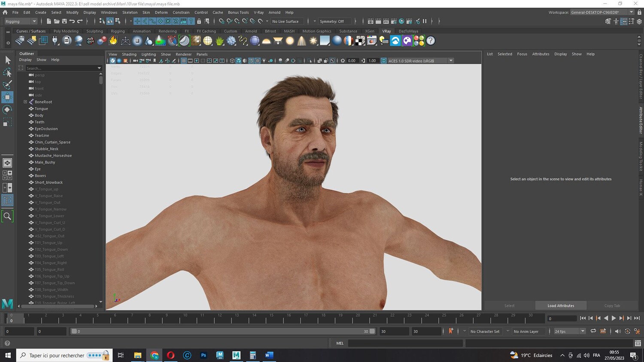Toggle audio mute speaker icon
This screenshot has width=644, height=362.
click(x=617, y=331)
